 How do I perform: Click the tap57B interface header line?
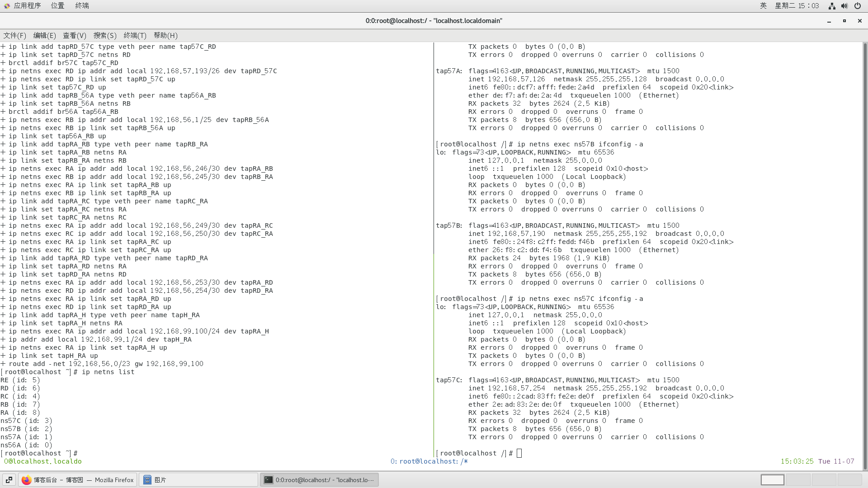click(557, 225)
